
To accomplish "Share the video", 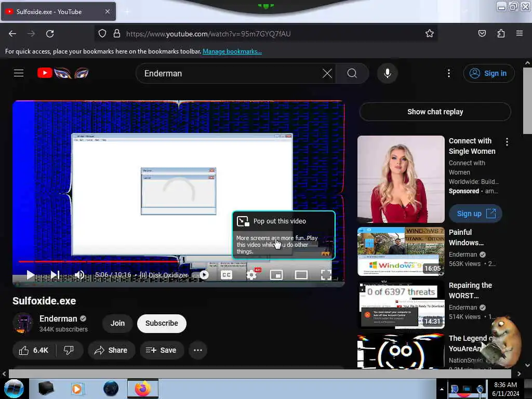I will click(x=111, y=350).
